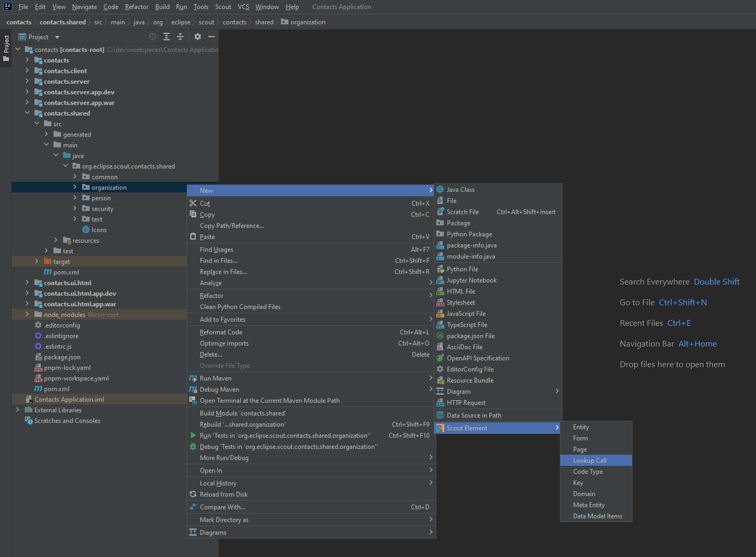Open the Project panel settings gear
Viewport: 756px width, 557px height.
(197, 37)
